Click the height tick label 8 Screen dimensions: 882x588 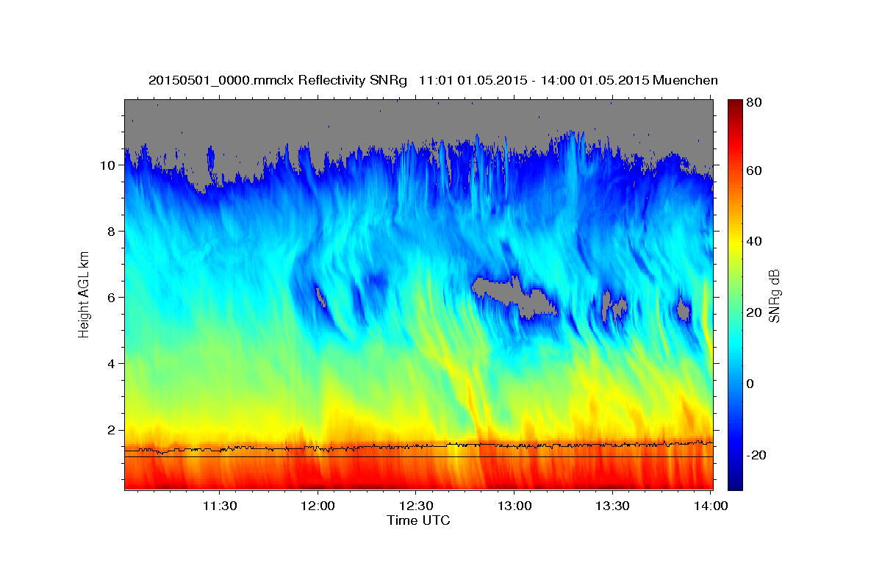(x=111, y=231)
